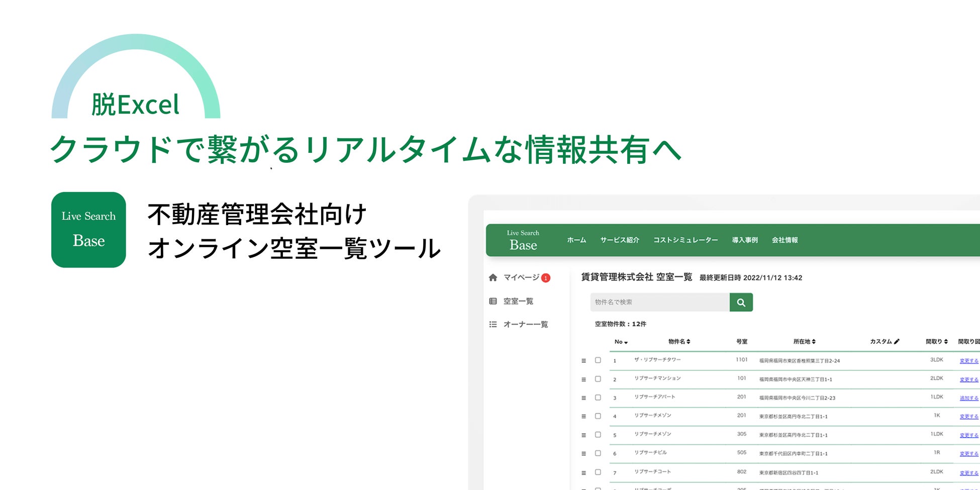Select property name リブサーチコート
Screen dimensions: 980x490
tap(652, 472)
